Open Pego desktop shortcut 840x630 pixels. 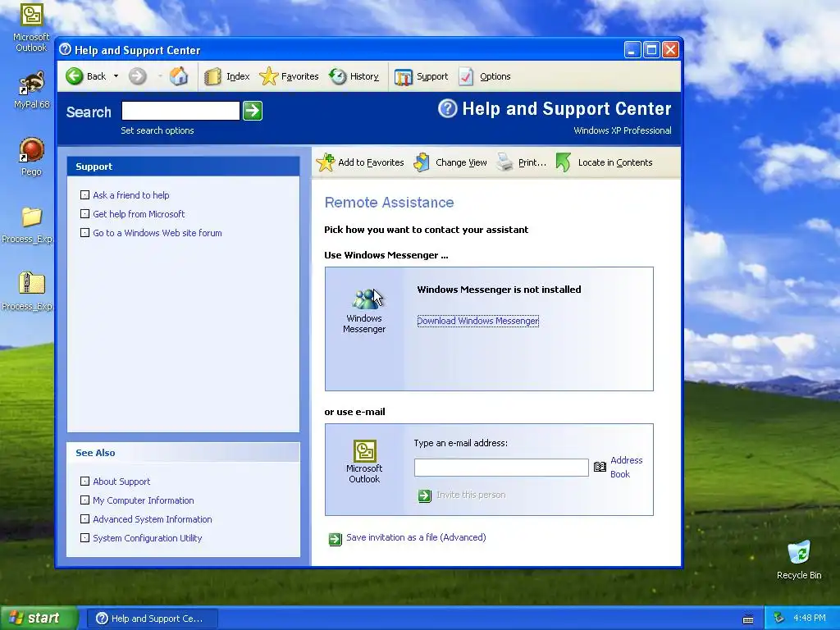(31, 157)
